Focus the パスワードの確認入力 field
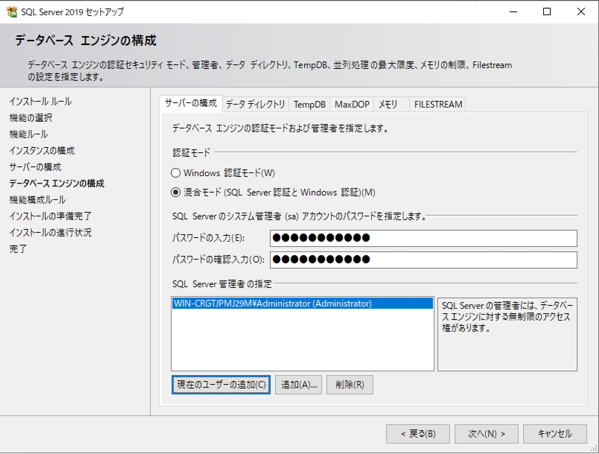 point(424,260)
